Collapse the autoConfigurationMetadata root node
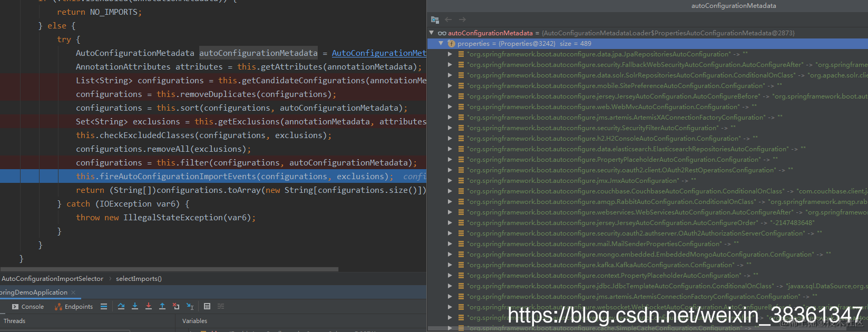868x332 pixels. tap(432, 33)
